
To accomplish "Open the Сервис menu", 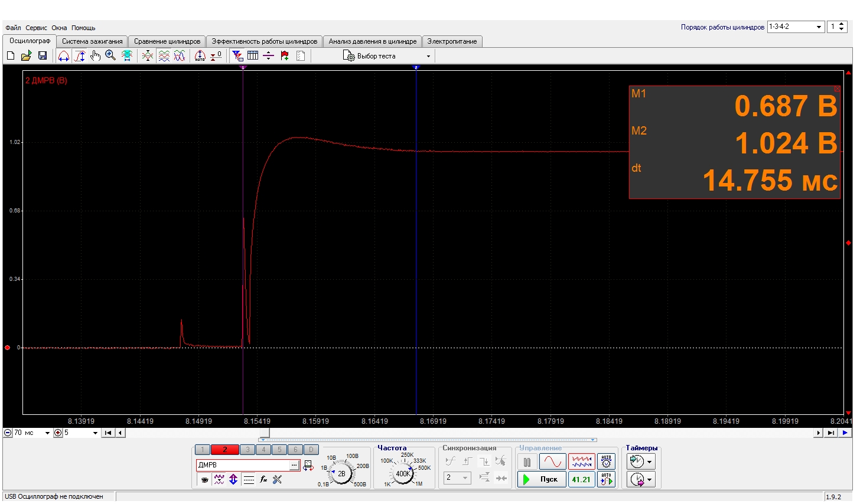I will (x=36, y=28).
